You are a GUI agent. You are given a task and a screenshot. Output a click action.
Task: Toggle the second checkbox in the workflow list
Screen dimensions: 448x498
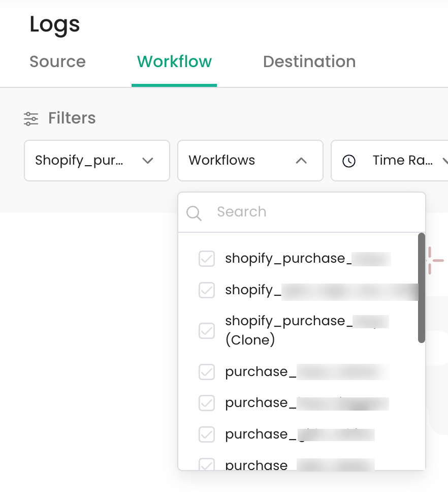pyautogui.click(x=207, y=290)
